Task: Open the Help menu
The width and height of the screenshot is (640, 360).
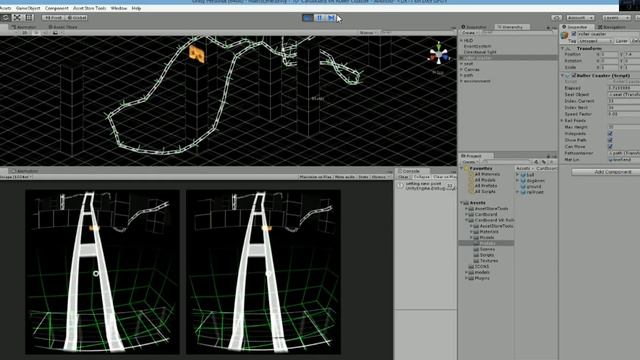Action: [136, 8]
